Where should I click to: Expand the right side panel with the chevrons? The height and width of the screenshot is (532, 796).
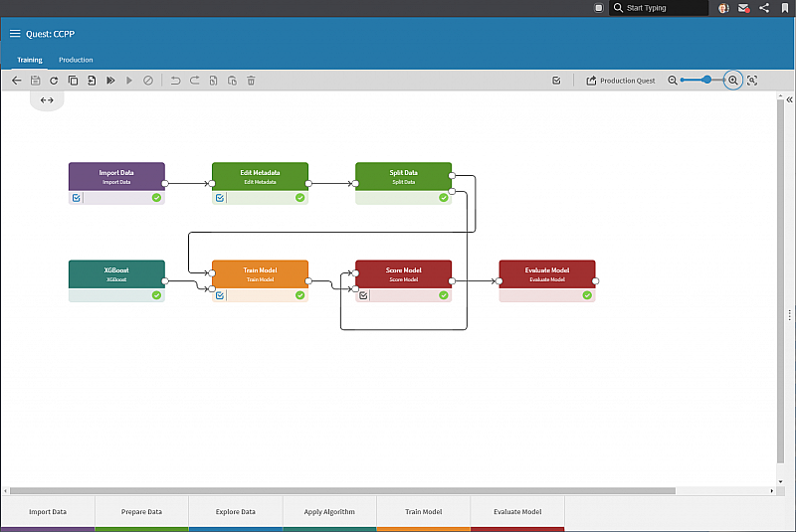[789, 99]
